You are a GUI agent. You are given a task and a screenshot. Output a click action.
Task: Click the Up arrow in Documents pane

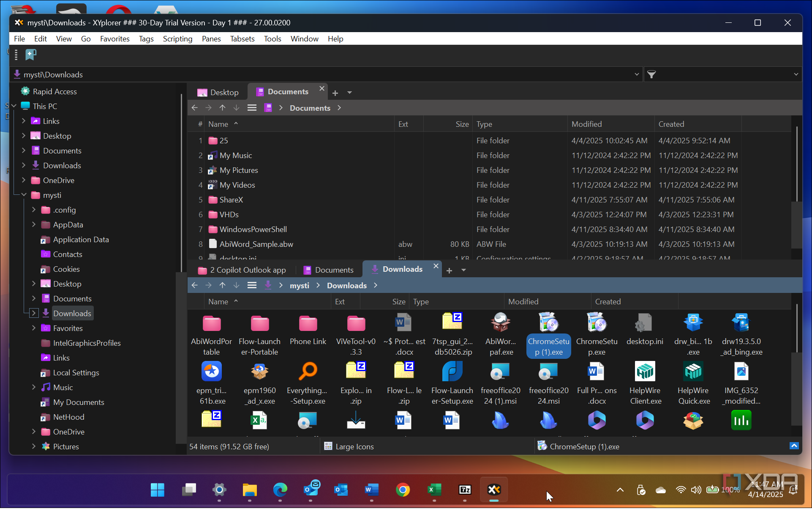(223, 108)
